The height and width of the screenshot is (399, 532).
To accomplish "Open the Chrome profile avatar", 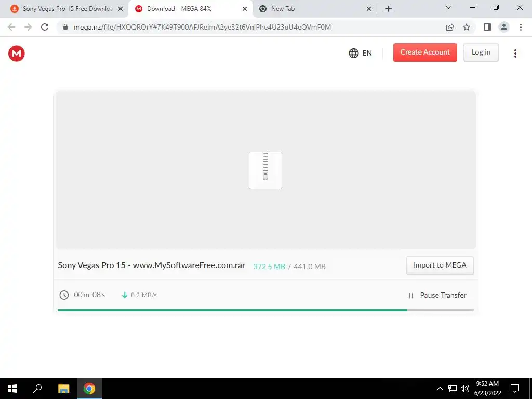I will click(504, 27).
